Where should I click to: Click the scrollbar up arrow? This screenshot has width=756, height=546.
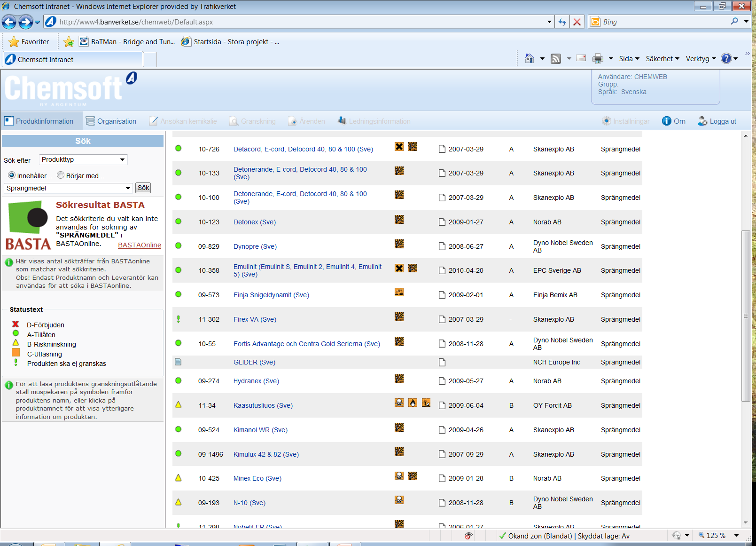(745, 135)
